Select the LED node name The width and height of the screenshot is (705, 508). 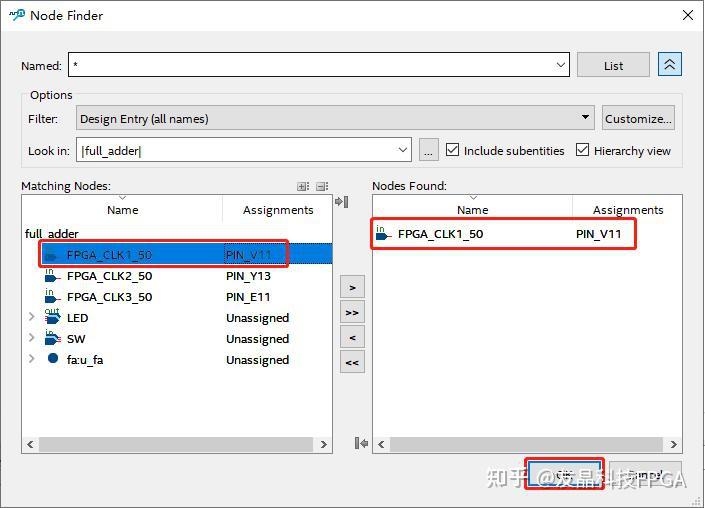[x=77, y=318]
